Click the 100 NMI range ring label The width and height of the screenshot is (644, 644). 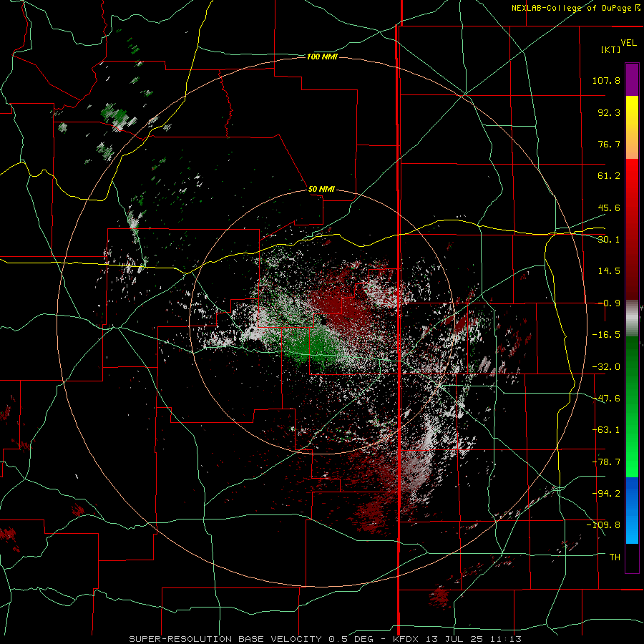pyautogui.click(x=322, y=57)
